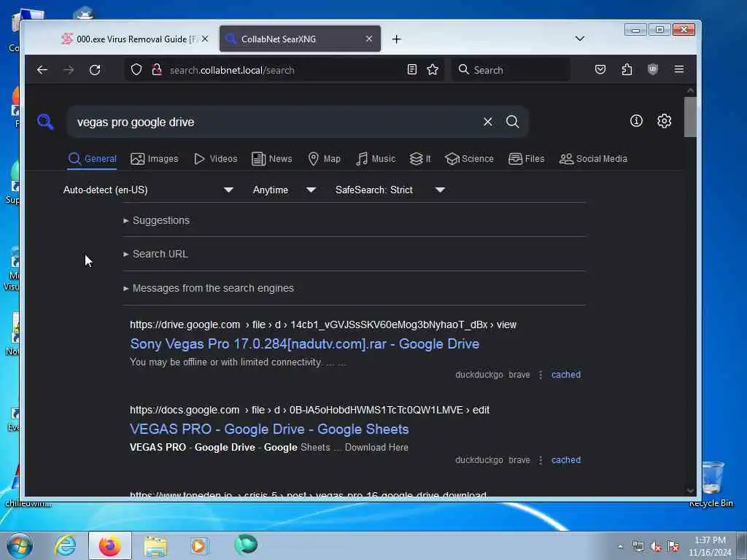This screenshot has height=560, width=747.
Task: Open cached link for Sony Vegas Pro result
Action: point(566,375)
